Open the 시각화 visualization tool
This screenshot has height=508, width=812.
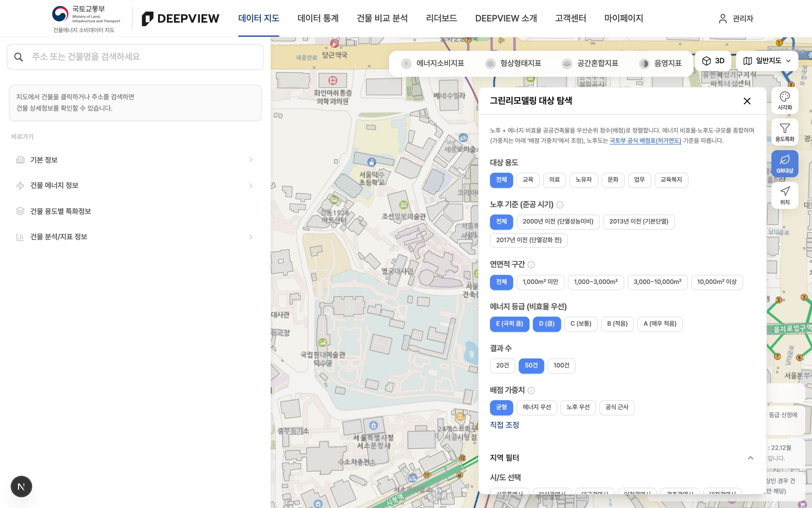pos(784,101)
